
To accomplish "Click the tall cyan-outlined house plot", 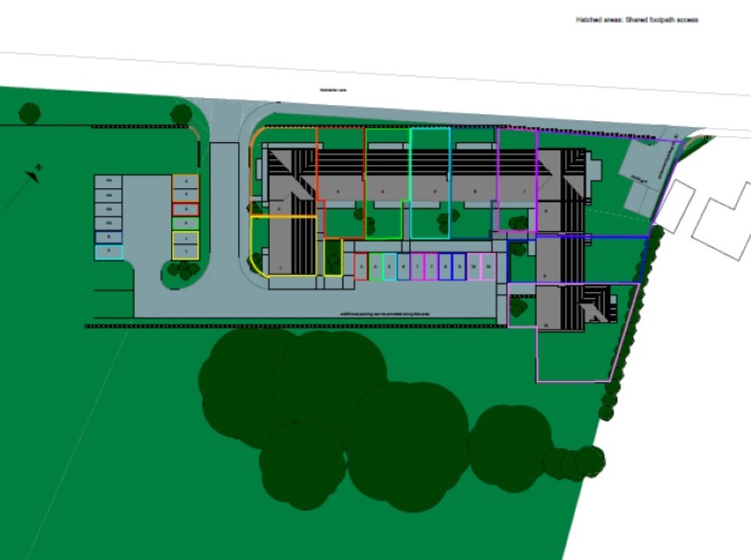I will 430,183.
